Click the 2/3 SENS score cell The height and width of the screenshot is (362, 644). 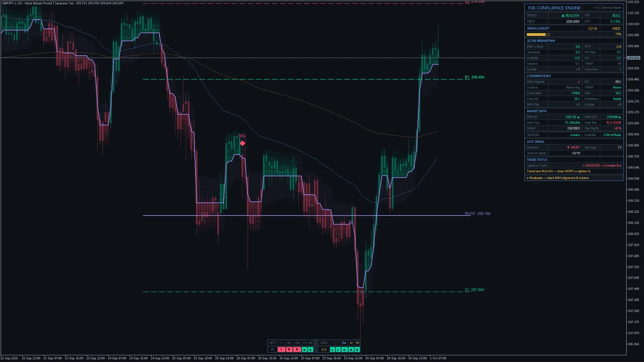[324, 350]
